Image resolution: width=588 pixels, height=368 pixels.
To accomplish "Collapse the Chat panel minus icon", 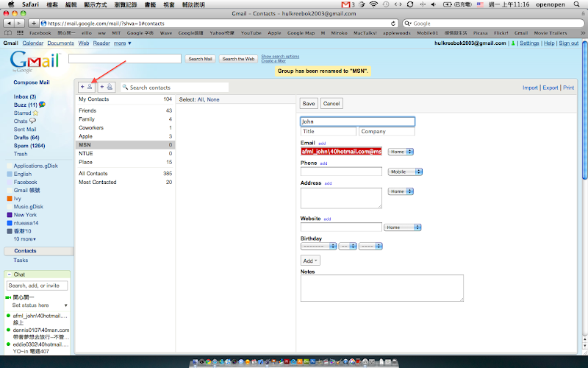I will (10, 275).
